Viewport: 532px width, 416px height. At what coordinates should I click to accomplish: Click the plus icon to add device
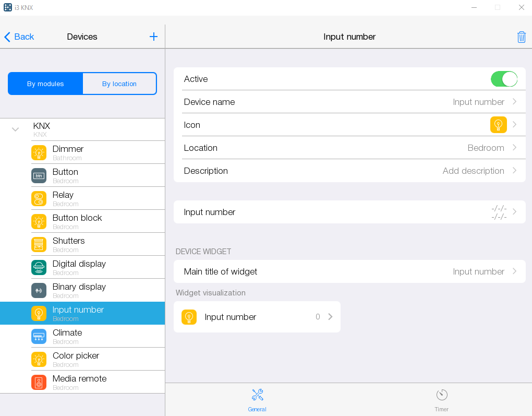click(153, 37)
